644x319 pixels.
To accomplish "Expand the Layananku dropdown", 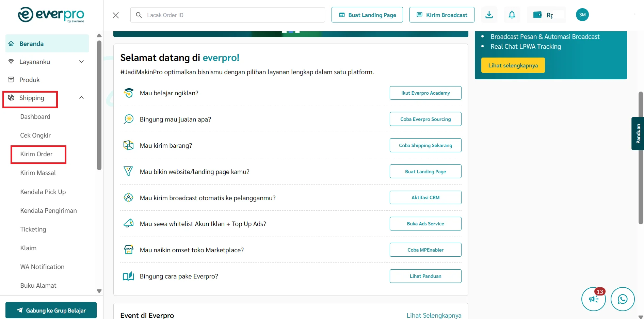I will [x=81, y=62].
